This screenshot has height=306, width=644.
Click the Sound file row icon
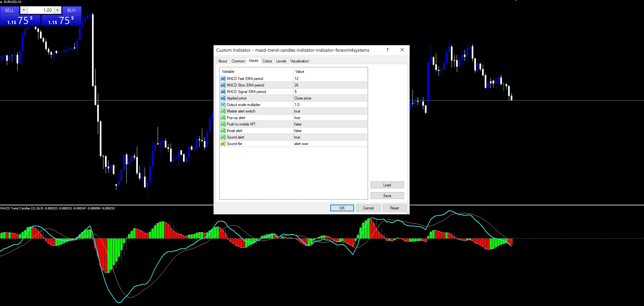[x=223, y=144]
